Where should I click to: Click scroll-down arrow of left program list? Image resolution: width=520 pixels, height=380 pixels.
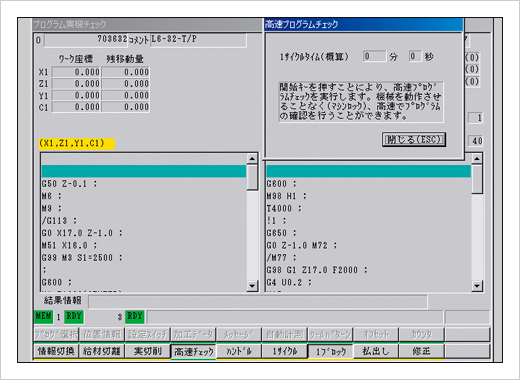click(252, 286)
